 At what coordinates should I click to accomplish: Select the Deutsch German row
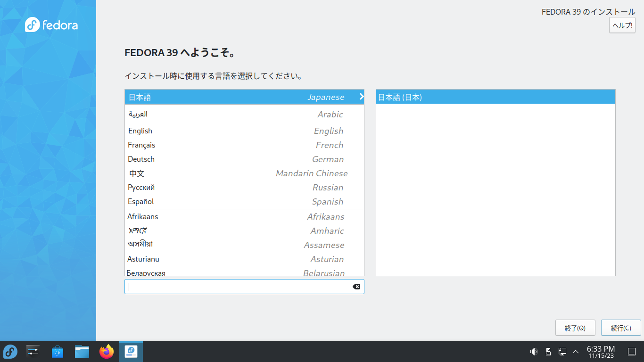click(244, 159)
